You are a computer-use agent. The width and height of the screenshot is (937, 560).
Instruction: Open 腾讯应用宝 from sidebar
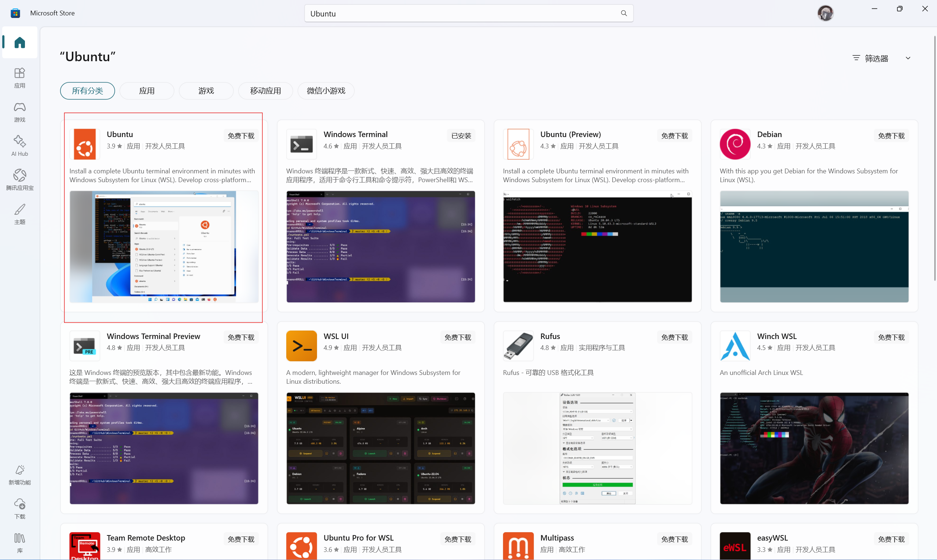click(x=20, y=180)
